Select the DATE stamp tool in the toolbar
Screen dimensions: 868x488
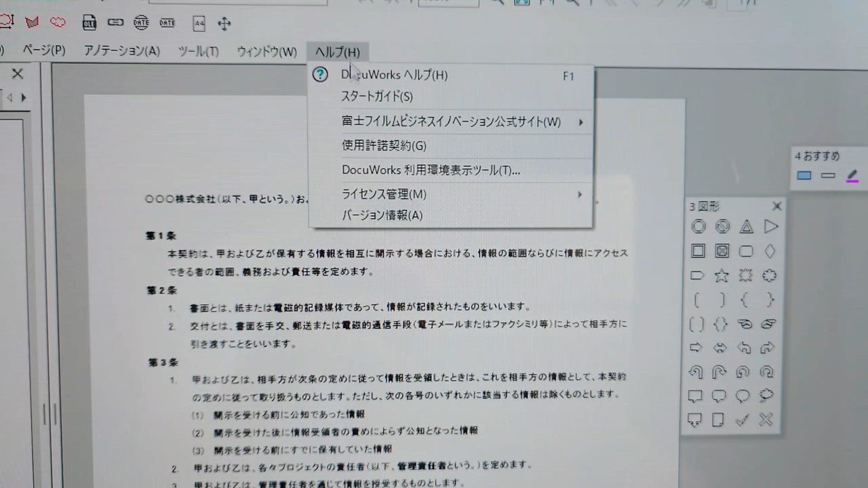click(140, 22)
